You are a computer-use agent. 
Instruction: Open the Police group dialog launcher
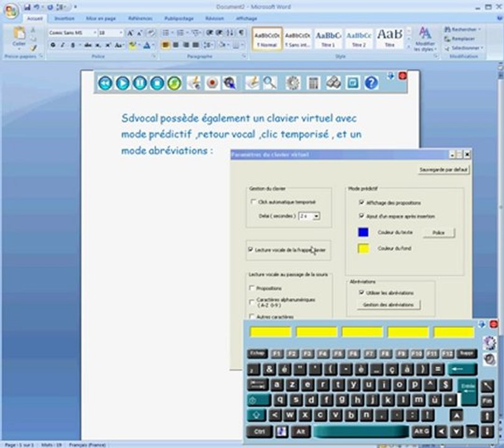[154, 56]
